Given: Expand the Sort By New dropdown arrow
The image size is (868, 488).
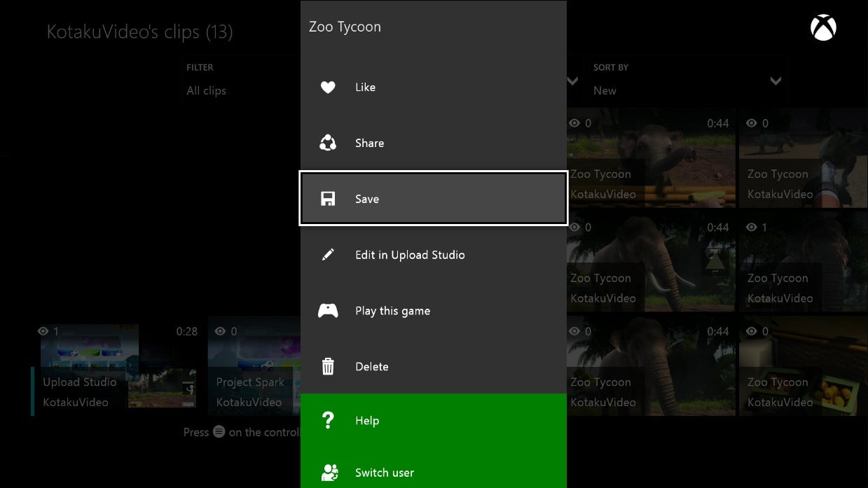Looking at the screenshot, I should [776, 81].
